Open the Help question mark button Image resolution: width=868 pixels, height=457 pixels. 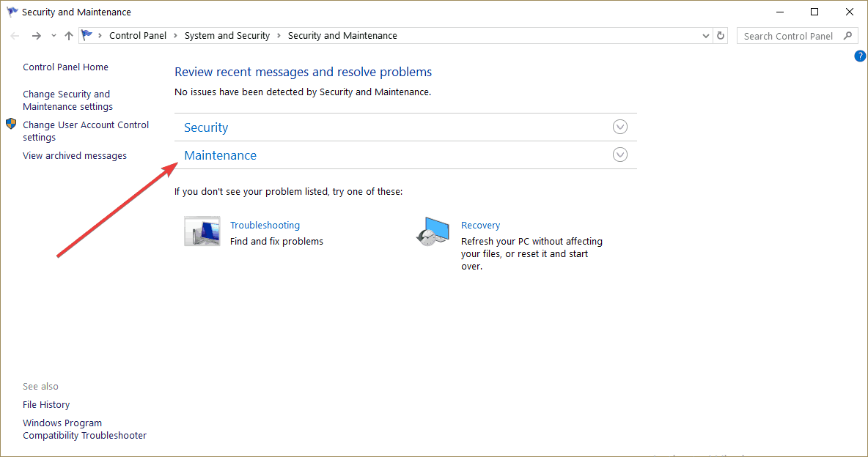860,56
